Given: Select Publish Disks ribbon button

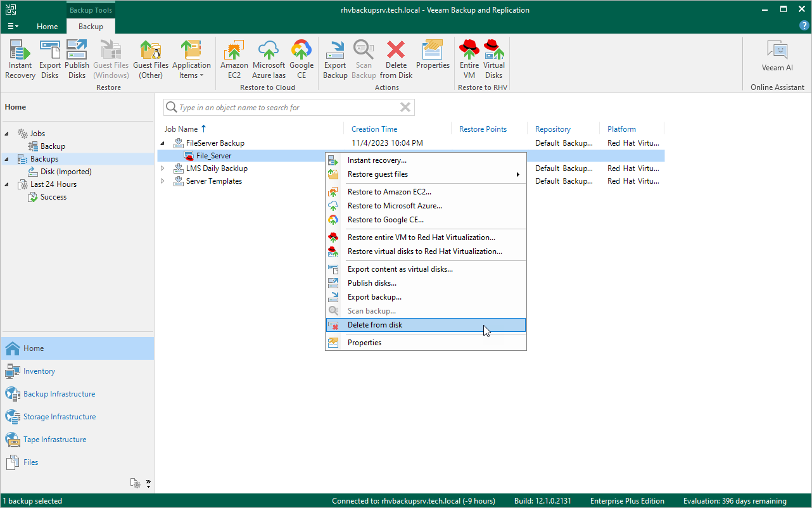Looking at the screenshot, I should click(x=77, y=60).
